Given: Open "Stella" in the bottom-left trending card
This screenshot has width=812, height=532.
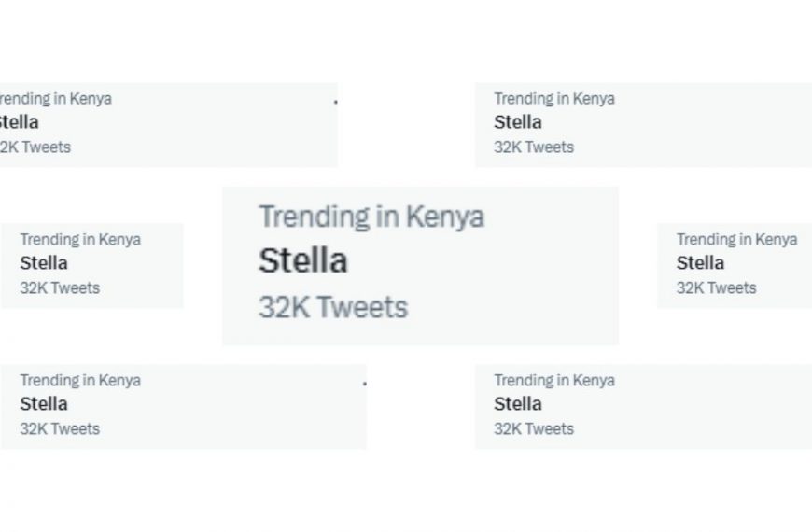Looking at the screenshot, I should tap(44, 404).
